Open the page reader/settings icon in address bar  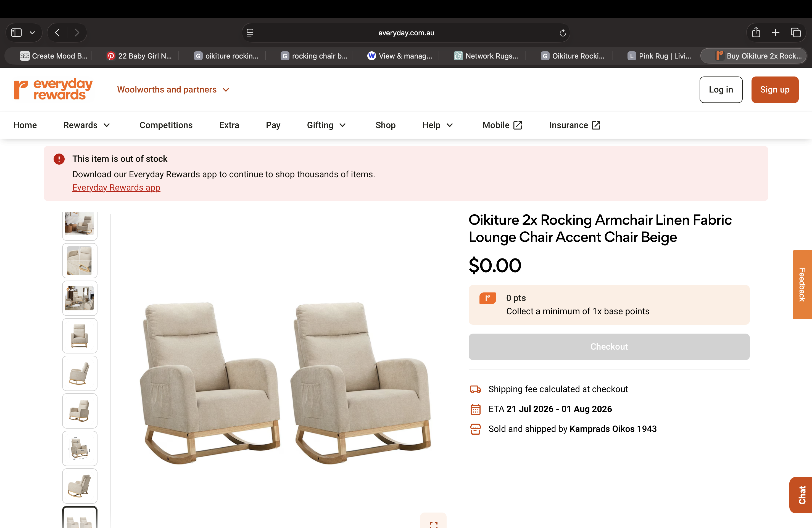(250, 33)
